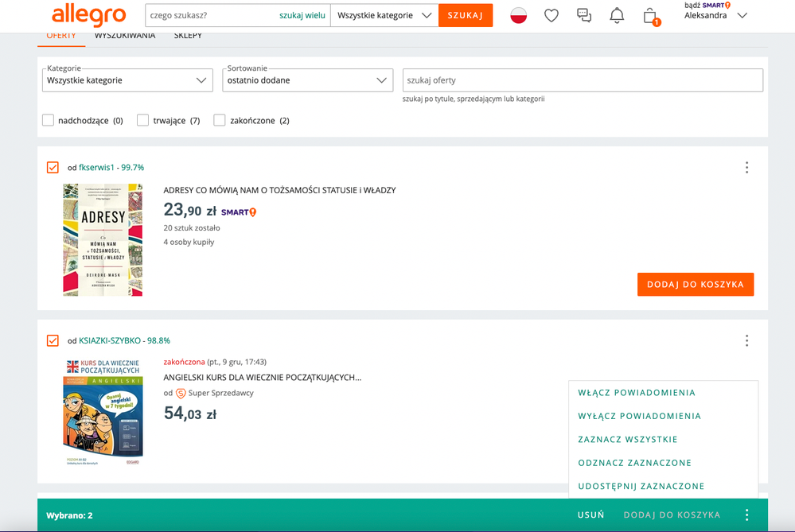Open three-dot menu for fkserwis1 offer
Screen dimensions: 795x532
tap(746, 167)
